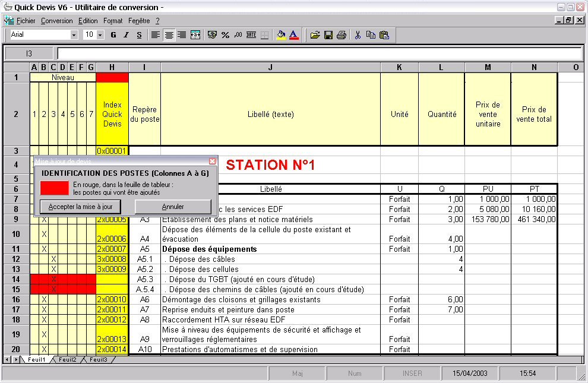
Task: Open the Fenêtre menu
Action: pyautogui.click(x=139, y=21)
